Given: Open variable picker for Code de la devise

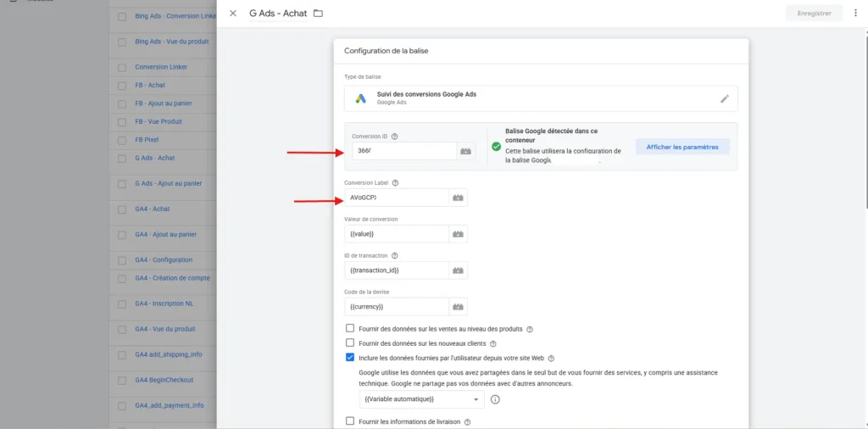Looking at the screenshot, I should (458, 307).
